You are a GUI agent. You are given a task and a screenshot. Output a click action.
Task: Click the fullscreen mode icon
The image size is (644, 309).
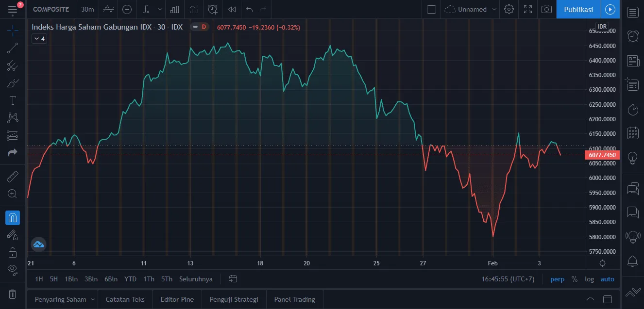(x=528, y=9)
